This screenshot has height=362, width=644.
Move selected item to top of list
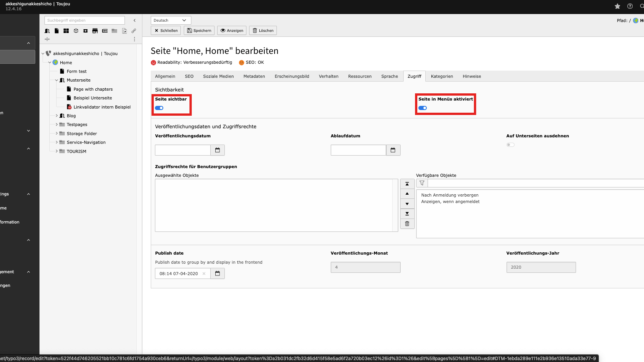pyautogui.click(x=407, y=184)
